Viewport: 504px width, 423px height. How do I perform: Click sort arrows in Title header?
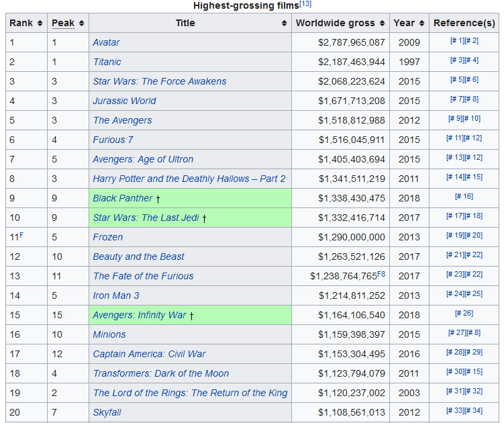[285, 23]
